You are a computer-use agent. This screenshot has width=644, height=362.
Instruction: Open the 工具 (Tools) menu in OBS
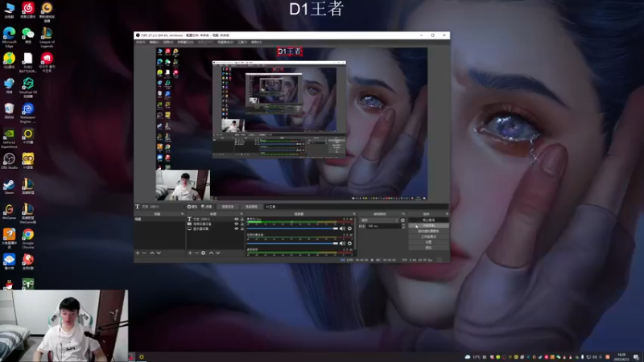click(242, 43)
